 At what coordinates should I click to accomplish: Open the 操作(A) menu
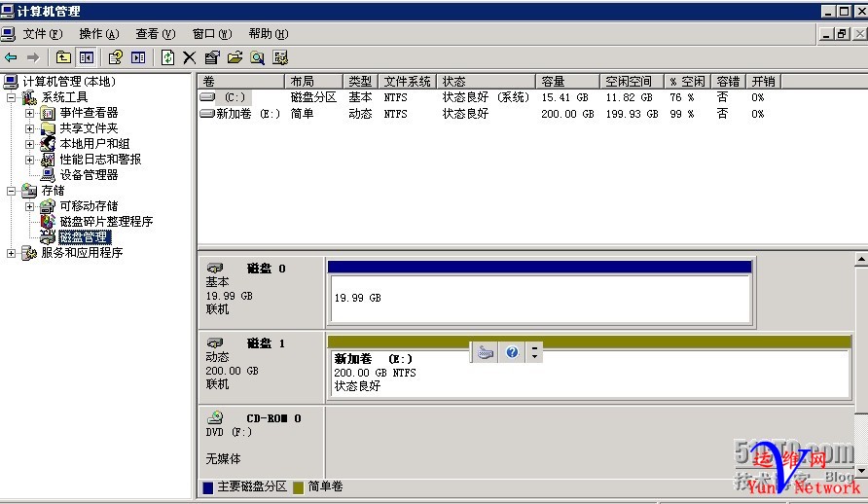[x=99, y=34]
